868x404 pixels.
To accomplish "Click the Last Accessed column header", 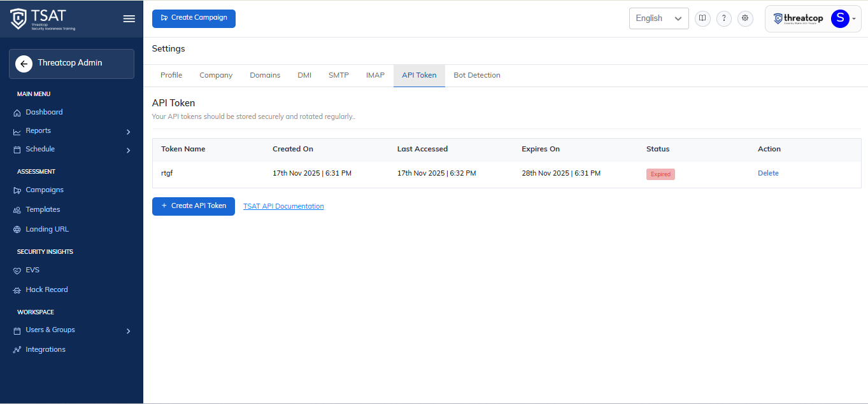I will tap(422, 149).
